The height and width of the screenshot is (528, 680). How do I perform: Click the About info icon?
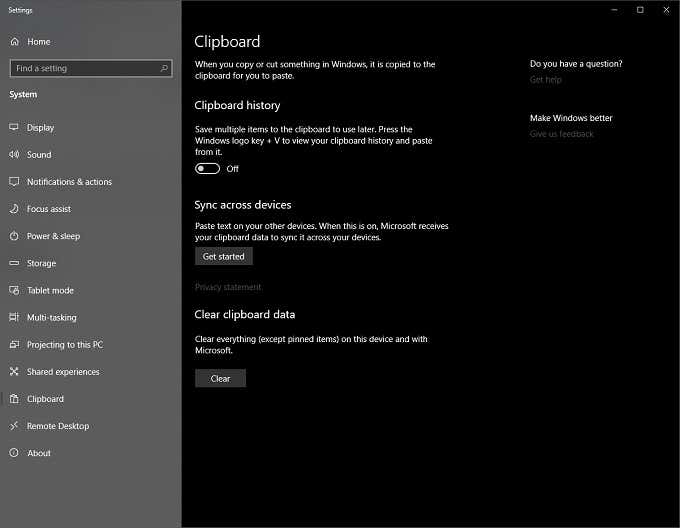pos(15,453)
